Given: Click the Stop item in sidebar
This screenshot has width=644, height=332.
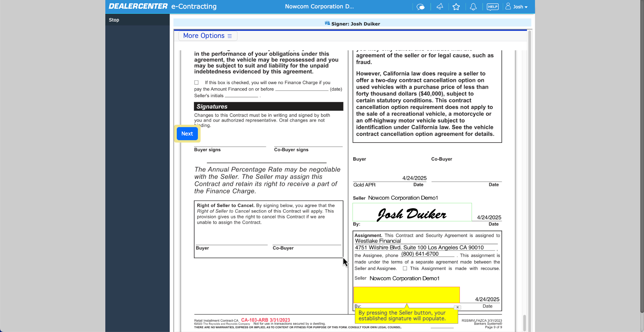Looking at the screenshot, I should pos(114,20).
